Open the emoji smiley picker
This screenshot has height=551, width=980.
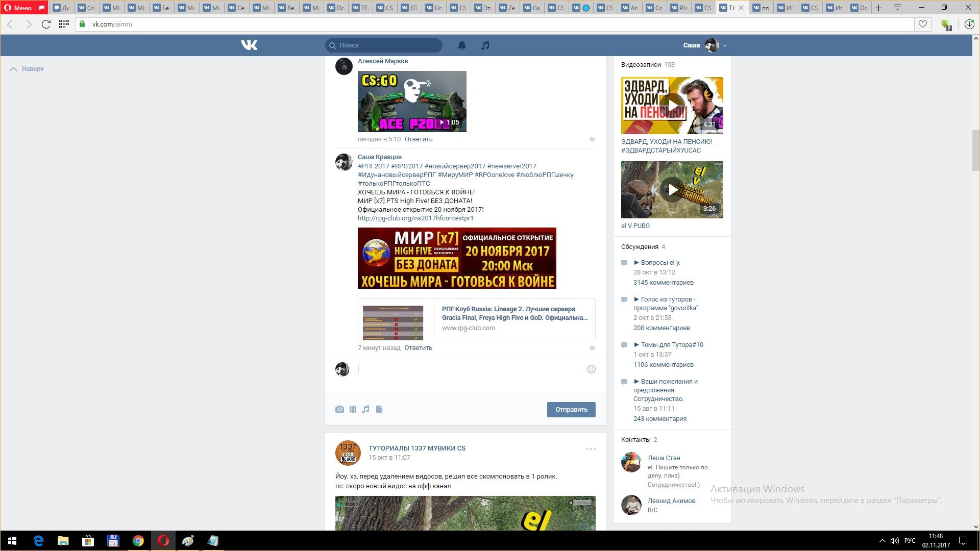pyautogui.click(x=591, y=369)
